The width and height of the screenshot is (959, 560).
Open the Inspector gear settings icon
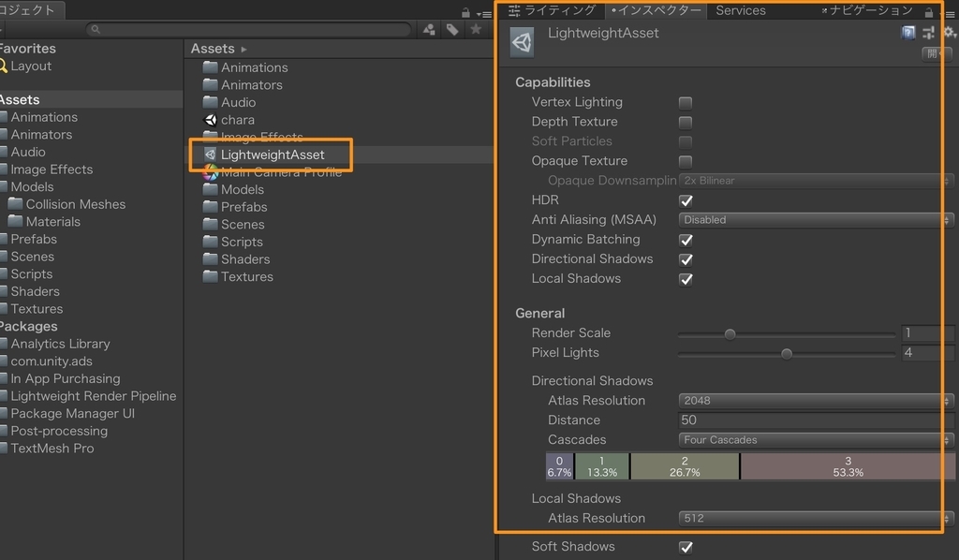[950, 33]
